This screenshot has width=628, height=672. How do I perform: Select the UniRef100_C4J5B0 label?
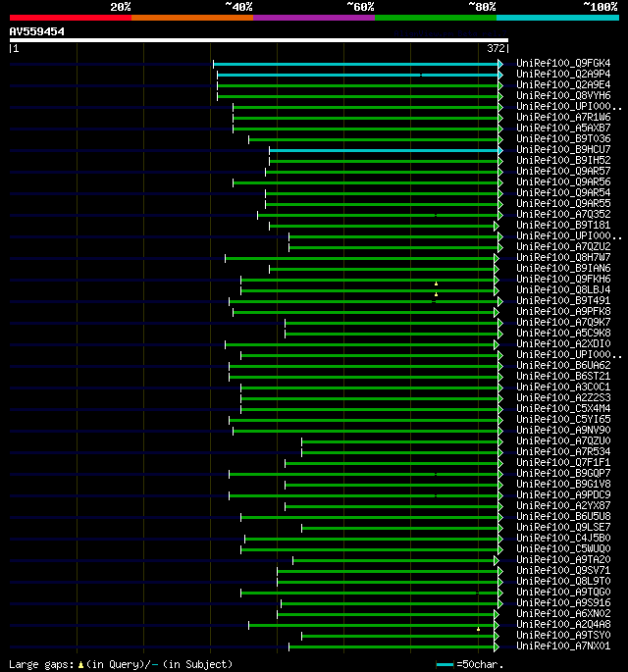coord(563,539)
